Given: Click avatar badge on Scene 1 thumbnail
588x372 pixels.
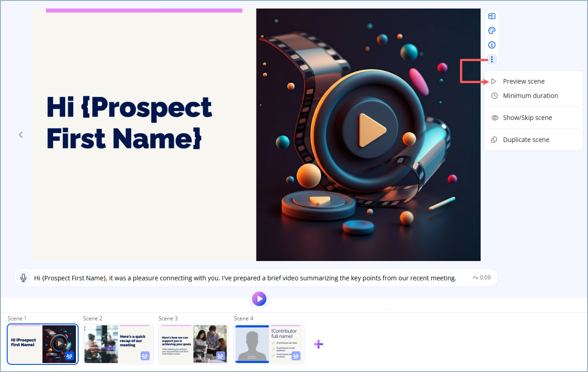Looking at the screenshot, I should pos(70,356).
